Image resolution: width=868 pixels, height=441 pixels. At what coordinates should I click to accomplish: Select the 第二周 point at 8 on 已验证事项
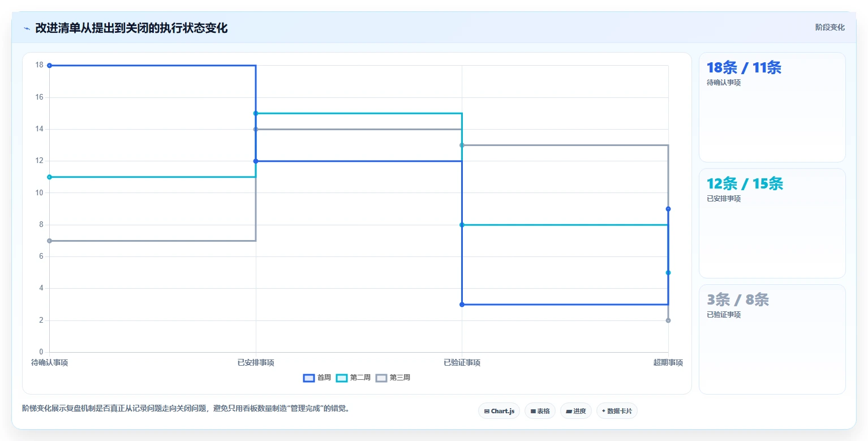(x=462, y=225)
